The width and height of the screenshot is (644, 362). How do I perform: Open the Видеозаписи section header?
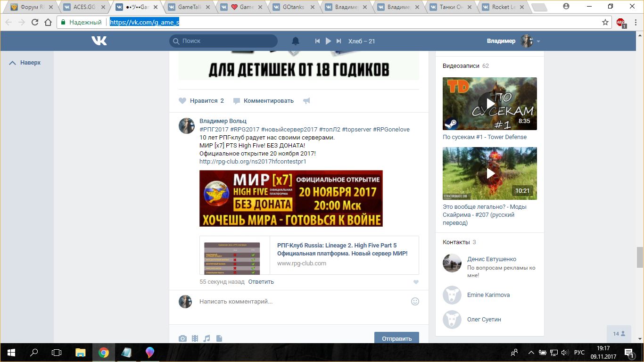(461, 66)
